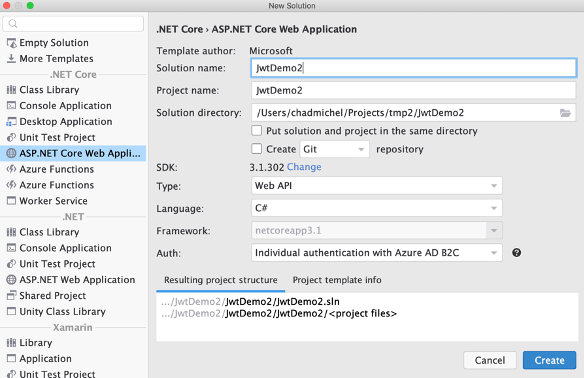The width and height of the screenshot is (584, 378).
Task: Click the template search box
Action: [73, 24]
